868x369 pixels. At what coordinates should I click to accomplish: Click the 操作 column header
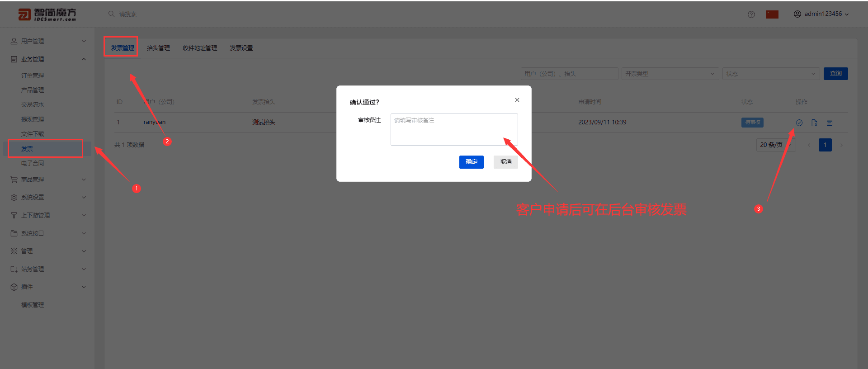(802, 102)
